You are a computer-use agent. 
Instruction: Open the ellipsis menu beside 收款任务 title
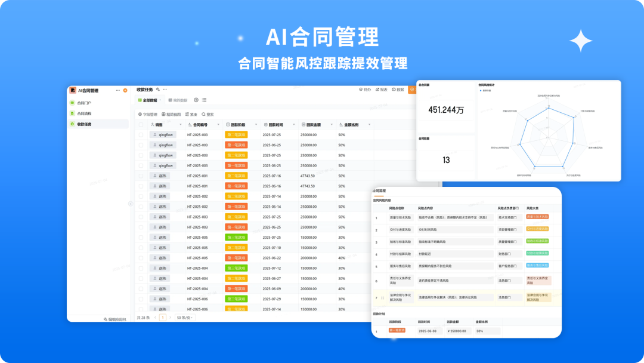point(165,89)
